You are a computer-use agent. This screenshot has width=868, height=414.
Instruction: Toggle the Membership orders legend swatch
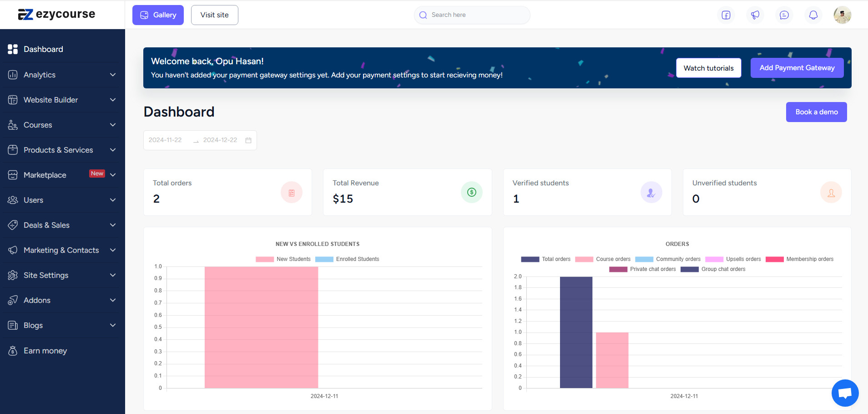[x=775, y=259]
